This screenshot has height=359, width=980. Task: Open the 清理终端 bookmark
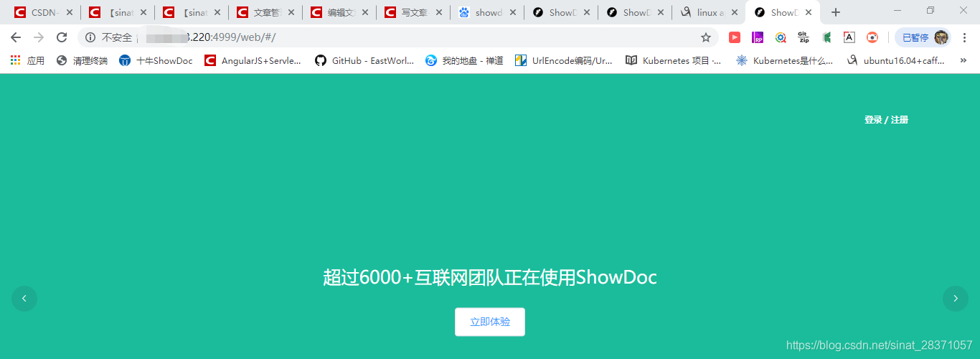[82, 61]
